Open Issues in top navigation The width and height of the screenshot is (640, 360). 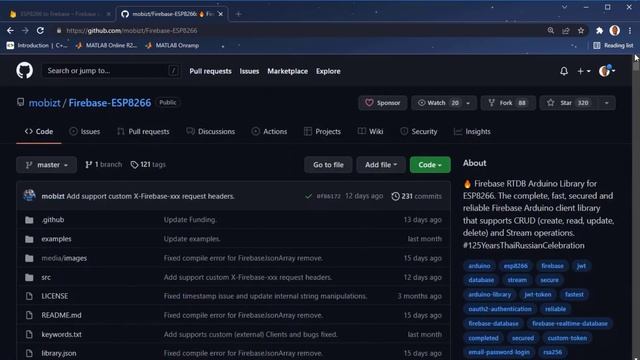[x=249, y=71]
